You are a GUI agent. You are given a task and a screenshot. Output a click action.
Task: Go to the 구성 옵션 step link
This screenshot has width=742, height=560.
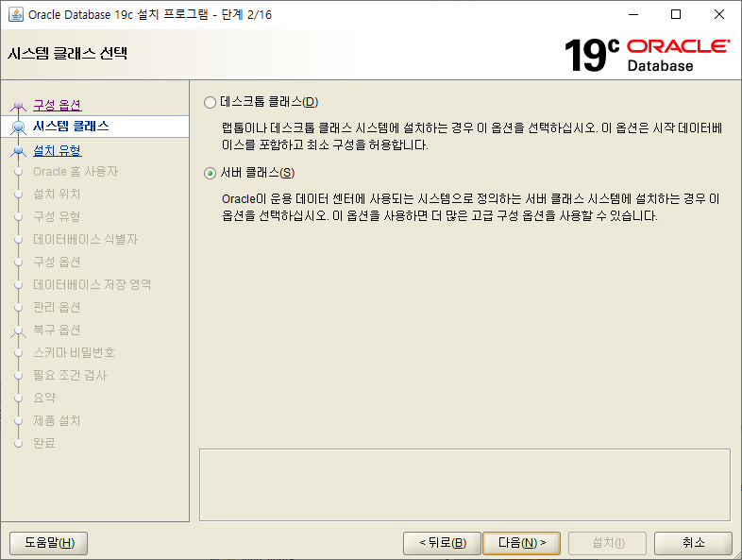[58, 105]
